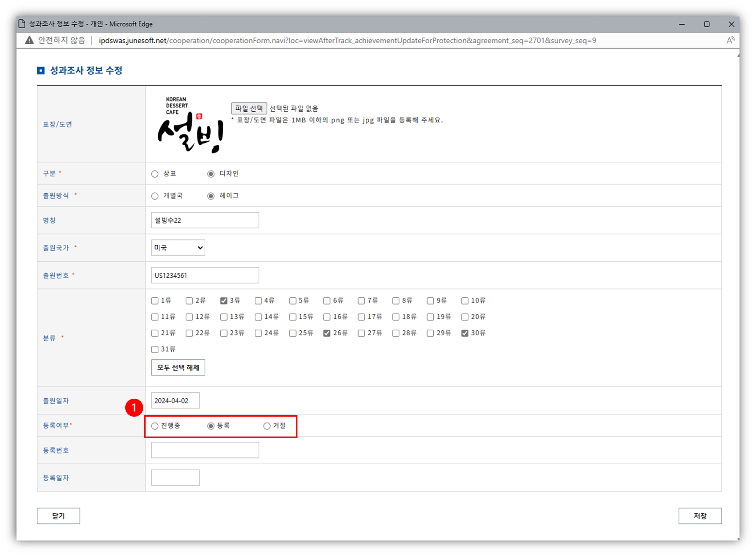This screenshot has width=756, height=557.
Task: Click the 저장 save button
Action: (x=699, y=516)
